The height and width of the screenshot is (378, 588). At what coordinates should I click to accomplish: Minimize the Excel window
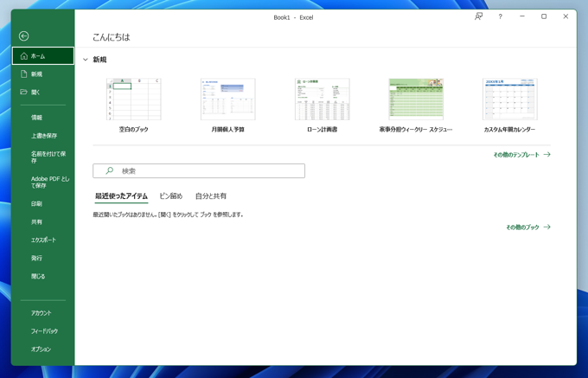tap(522, 16)
